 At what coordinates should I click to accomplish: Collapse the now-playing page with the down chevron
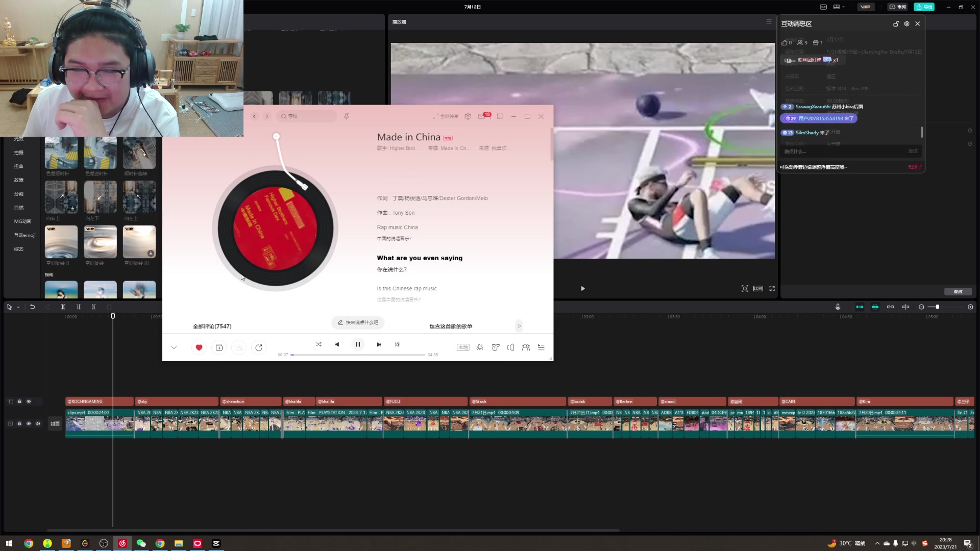(174, 347)
